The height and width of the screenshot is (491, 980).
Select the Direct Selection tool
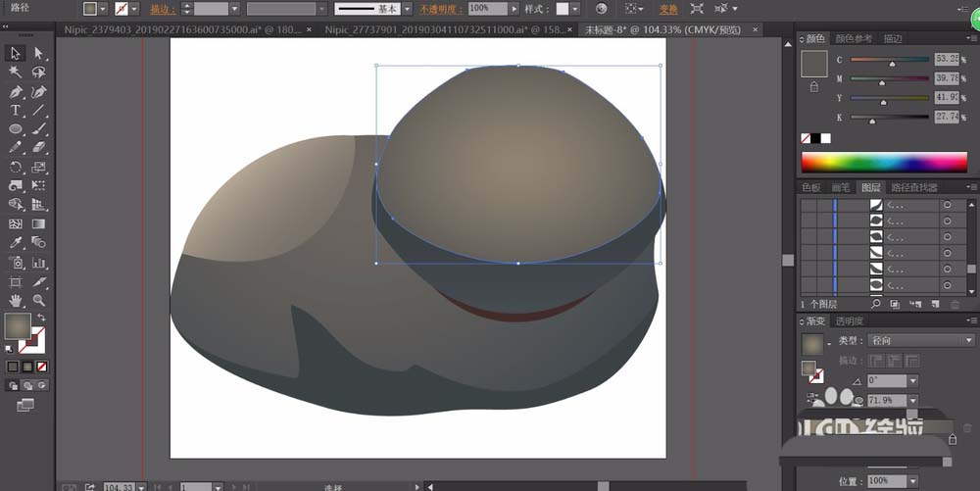39,53
